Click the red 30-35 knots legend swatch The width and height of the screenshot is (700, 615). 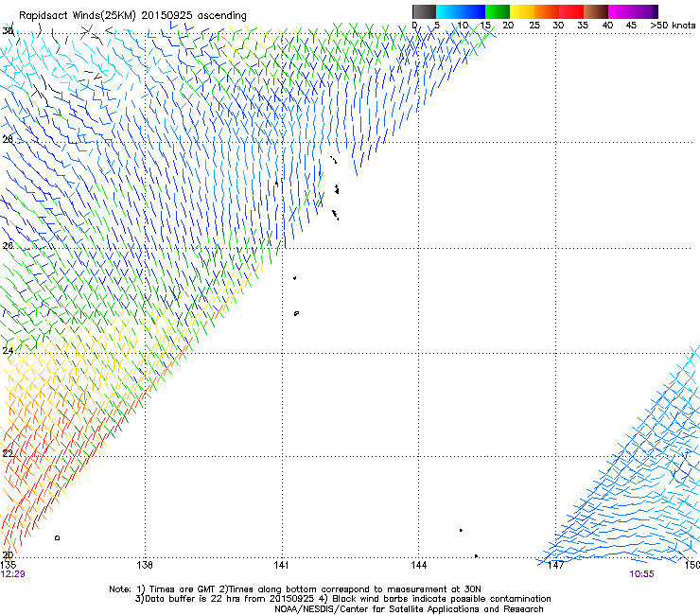571,11
